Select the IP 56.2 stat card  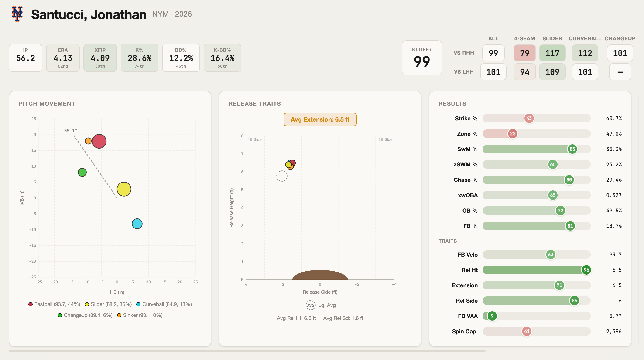(25, 58)
